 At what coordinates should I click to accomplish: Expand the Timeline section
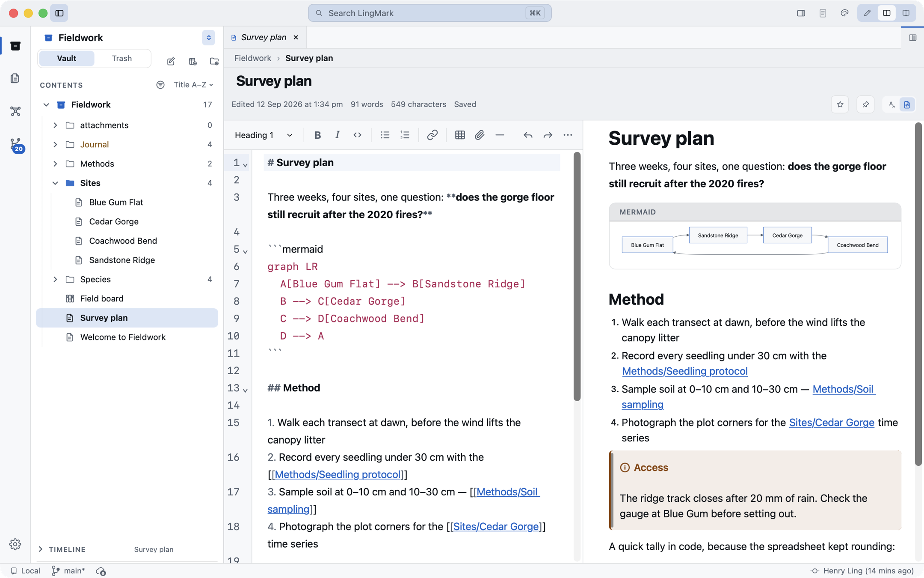[41, 549]
